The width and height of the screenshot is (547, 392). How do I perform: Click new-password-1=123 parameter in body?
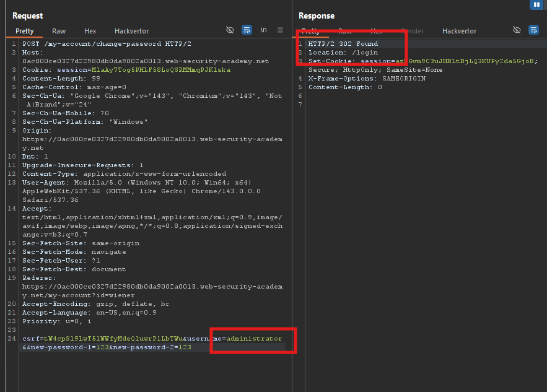coord(68,347)
